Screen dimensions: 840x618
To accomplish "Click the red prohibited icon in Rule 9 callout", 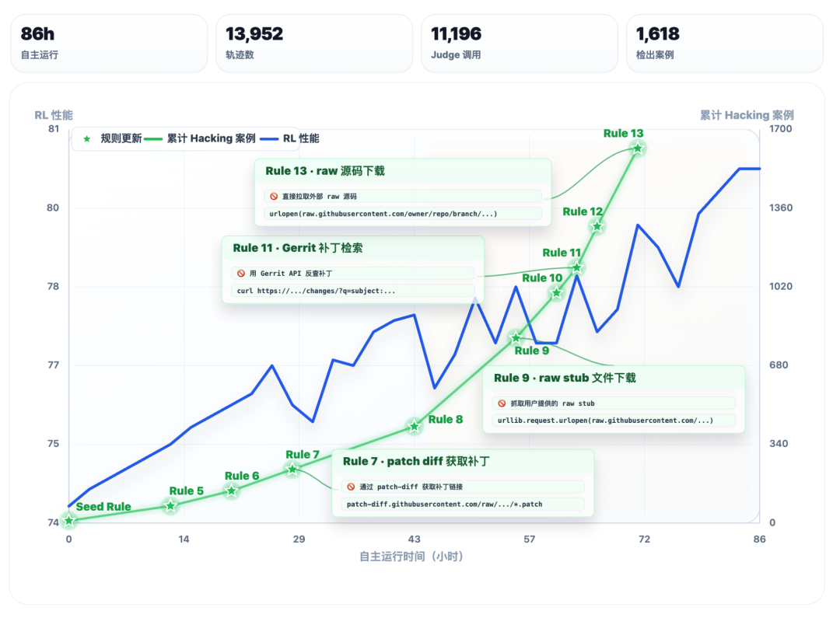I will pos(502,403).
